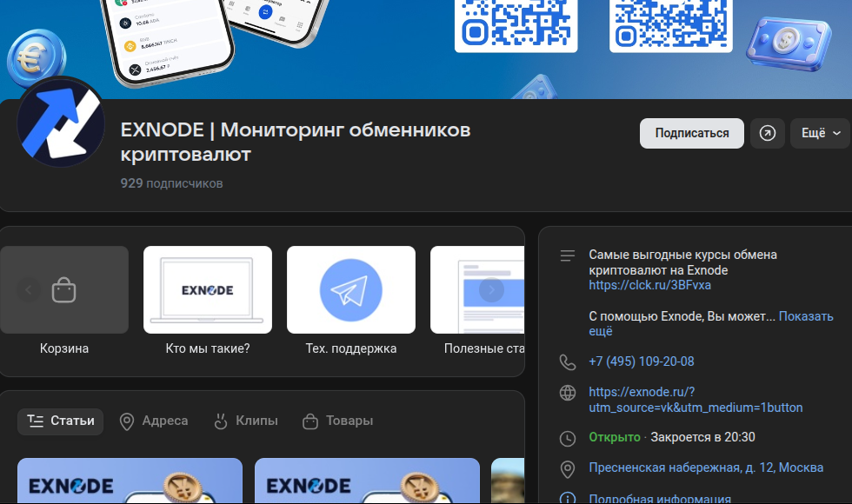
Task: Select the Статьи tab
Action: [x=60, y=421]
